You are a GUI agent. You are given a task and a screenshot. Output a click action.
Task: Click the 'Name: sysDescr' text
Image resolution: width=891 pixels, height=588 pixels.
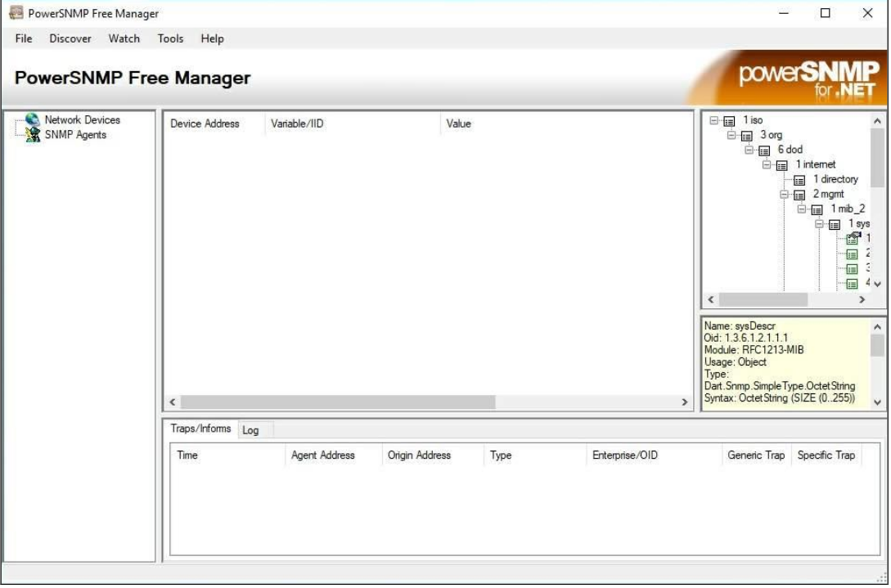(x=740, y=326)
